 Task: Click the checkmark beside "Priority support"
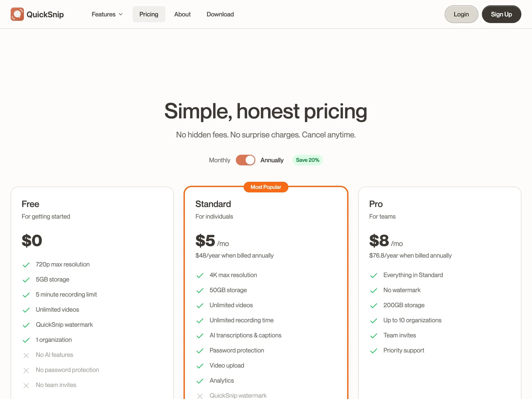[374, 351]
